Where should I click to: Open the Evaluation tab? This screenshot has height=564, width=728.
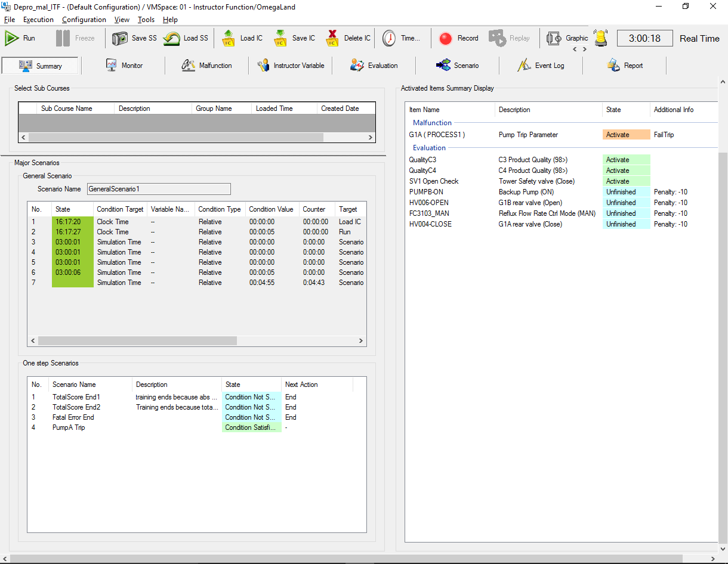374,66
